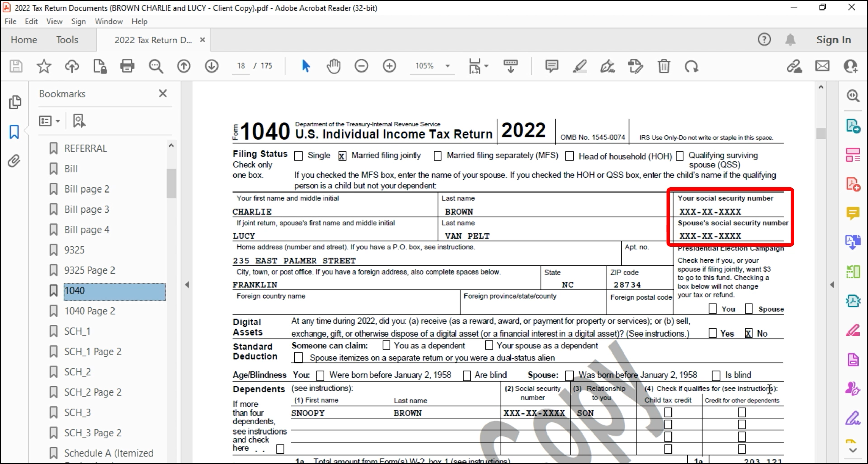Switch to the Tools tab
Screen dimensions: 868x464
click(67, 40)
